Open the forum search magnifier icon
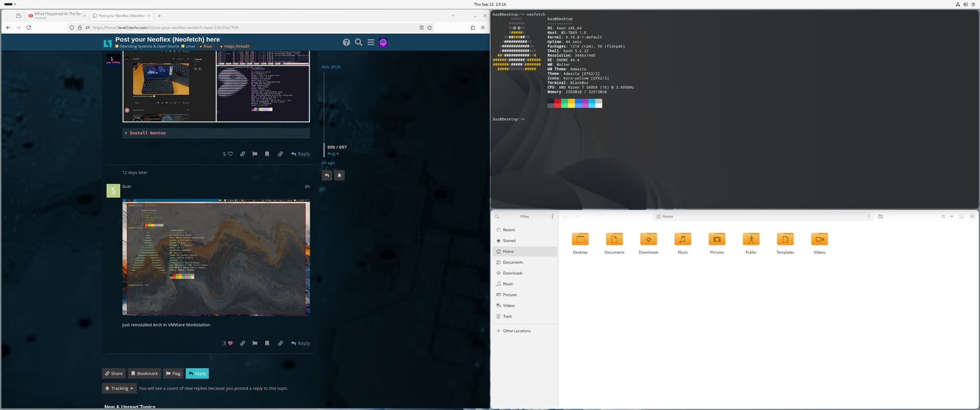Screen dimensions: 980x410 (x=358, y=42)
